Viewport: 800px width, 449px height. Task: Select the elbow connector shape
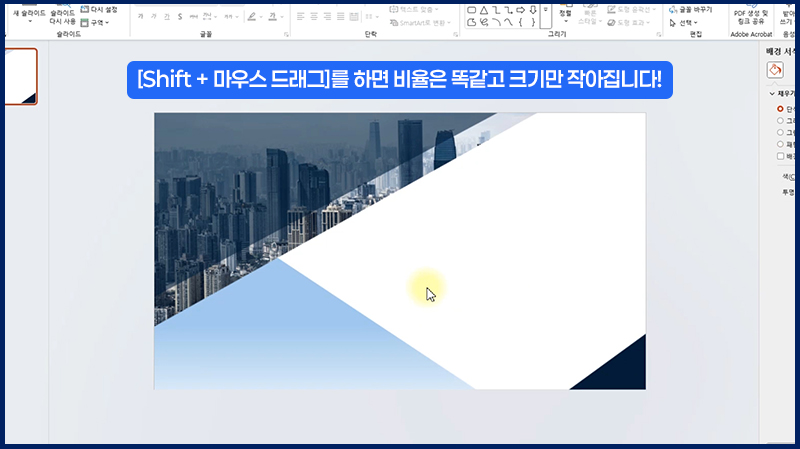tap(496, 10)
